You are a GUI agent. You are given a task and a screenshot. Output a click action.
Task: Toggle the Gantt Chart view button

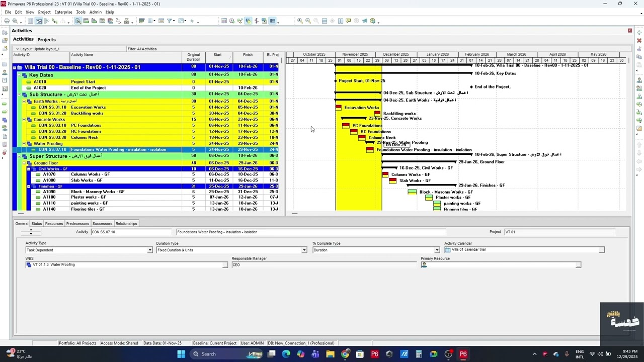click(x=38, y=21)
